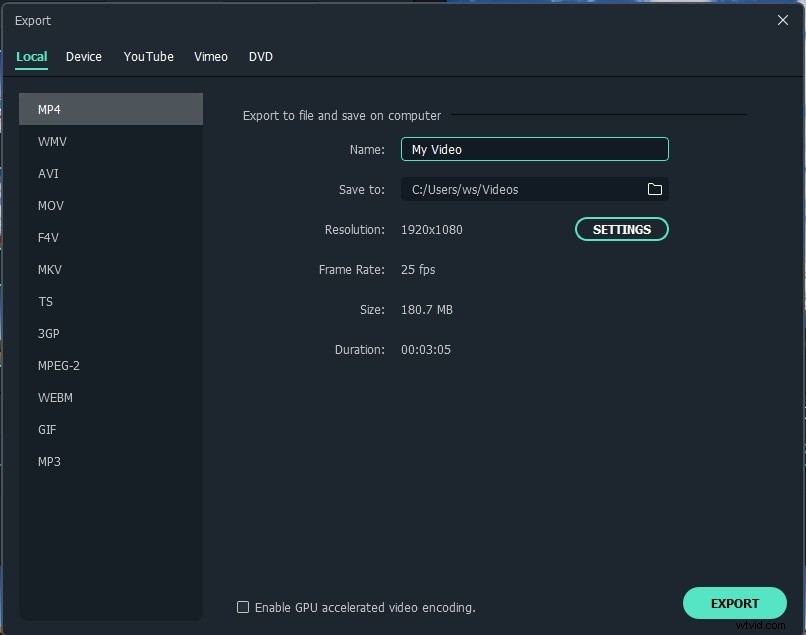Open the Vimeo sharing tab
Screen dimensions: 806x635
click(210, 57)
